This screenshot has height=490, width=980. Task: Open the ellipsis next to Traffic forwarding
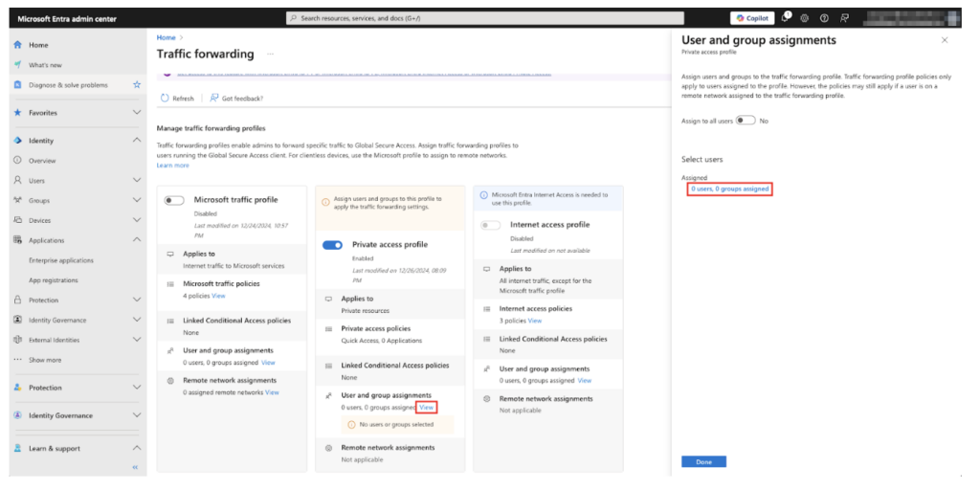[x=270, y=55]
